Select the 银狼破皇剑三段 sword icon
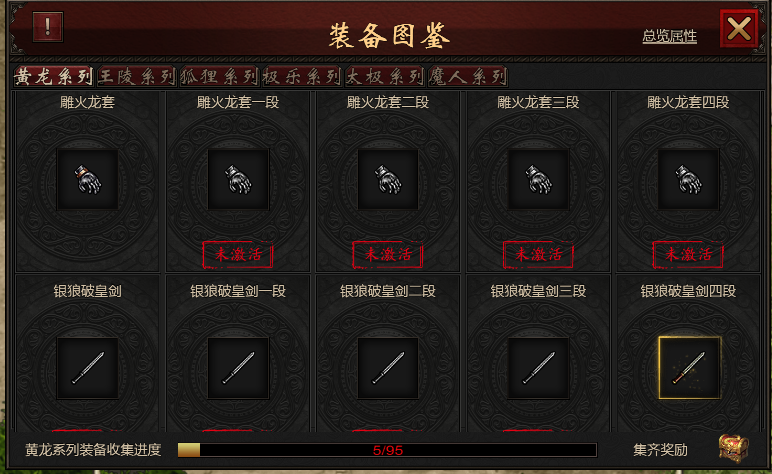Image resolution: width=772 pixels, height=474 pixels. (538, 368)
